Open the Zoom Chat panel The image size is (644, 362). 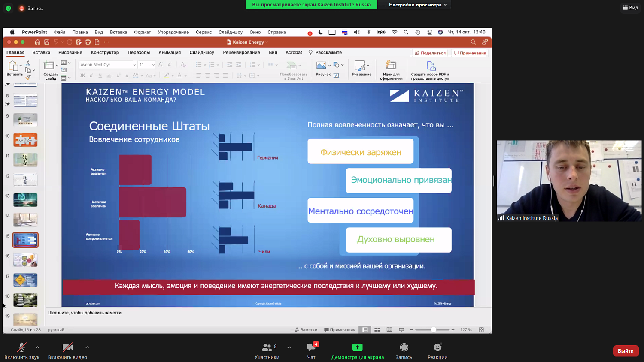(311, 351)
